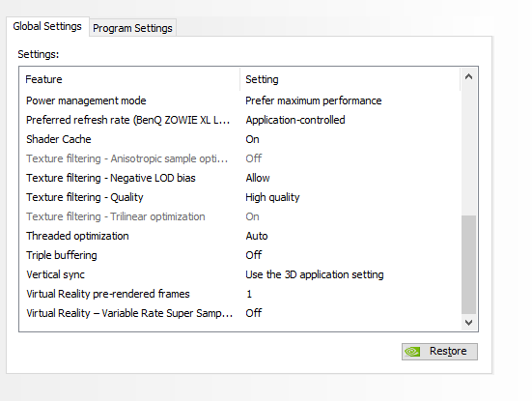Select the Power management mode row
The width and height of the screenshot is (532, 401).
pos(240,100)
